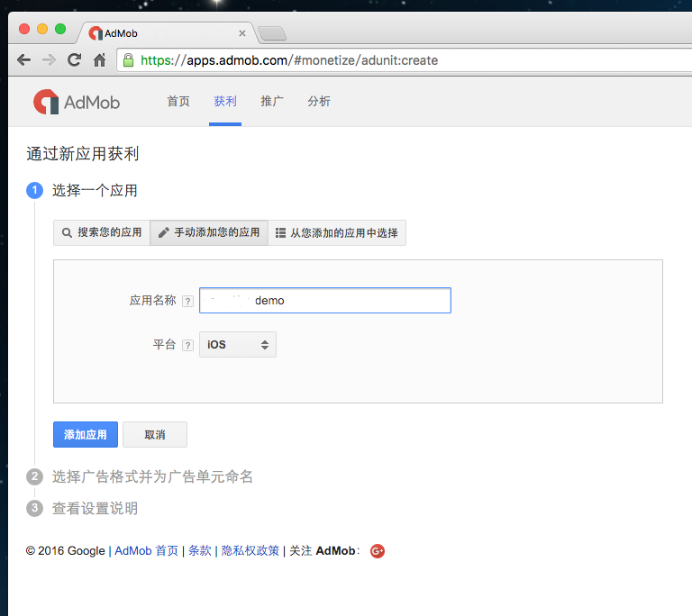Click the browser forward arrow
Image resolution: width=692 pixels, height=616 pixels.
click(x=49, y=60)
